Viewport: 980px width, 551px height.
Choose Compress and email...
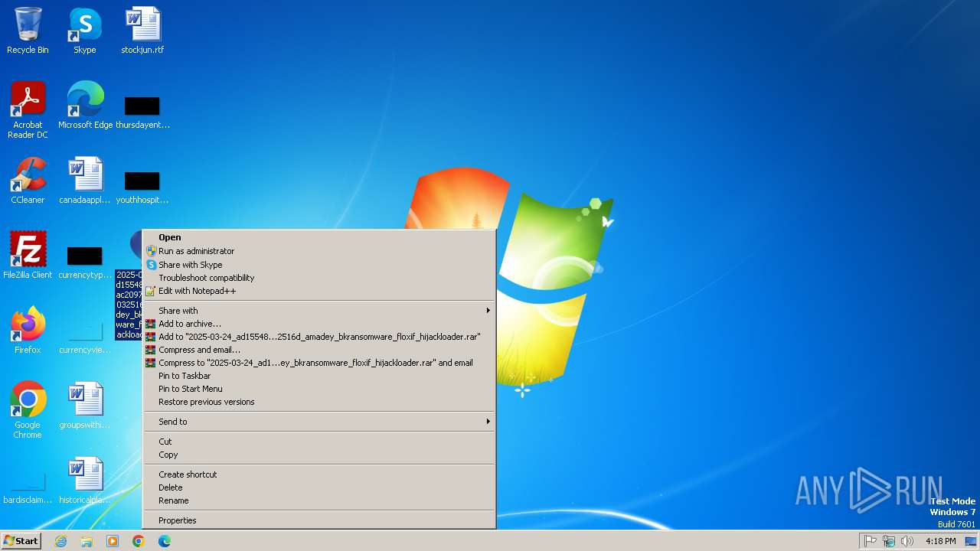(x=320, y=350)
